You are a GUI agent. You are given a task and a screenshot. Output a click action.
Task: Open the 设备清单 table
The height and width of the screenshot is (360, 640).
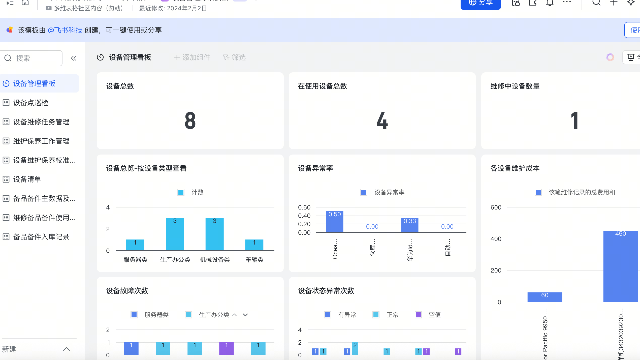pyautogui.click(x=39, y=179)
